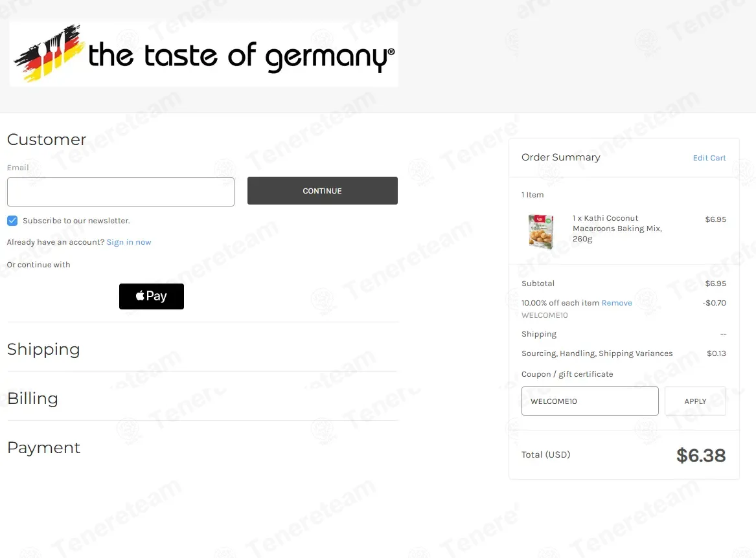Remove the 10% off discount

(x=617, y=303)
